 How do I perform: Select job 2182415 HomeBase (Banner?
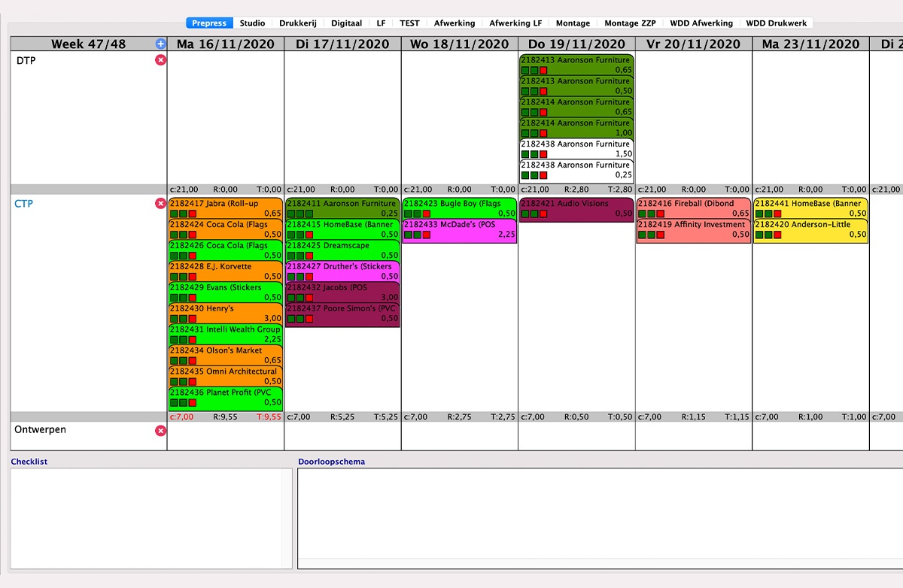tap(343, 229)
